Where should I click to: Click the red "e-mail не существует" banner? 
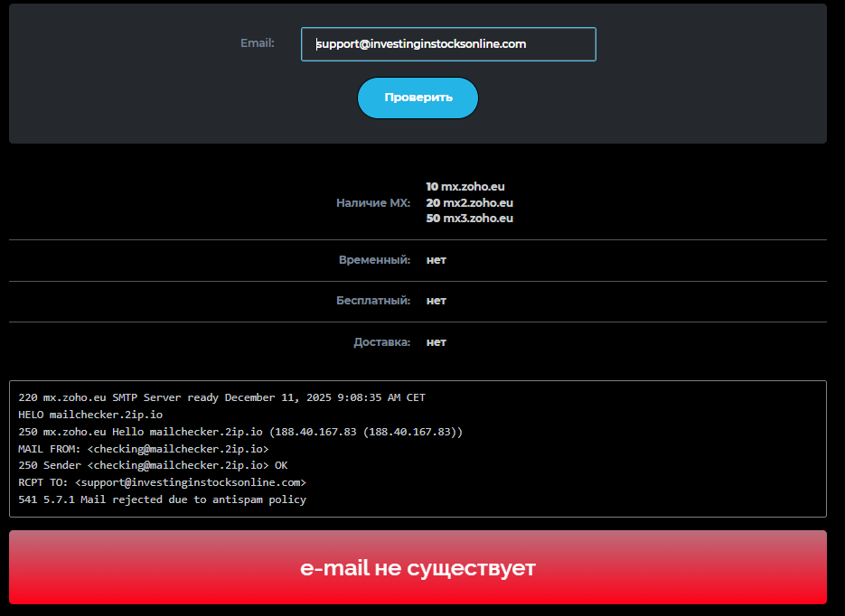pyautogui.click(x=418, y=567)
